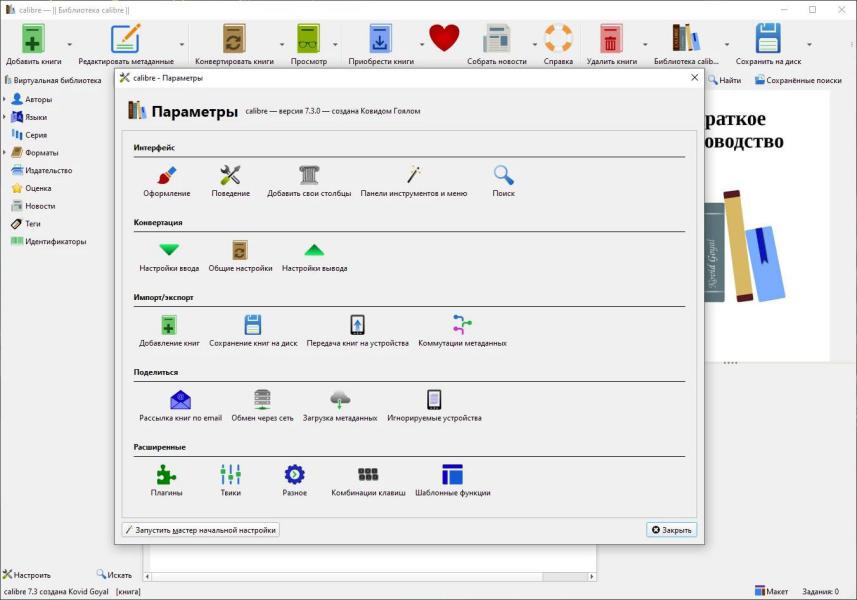
Task: Open dropdown arrow next to Редактировать метаданные
Action: tap(181, 44)
